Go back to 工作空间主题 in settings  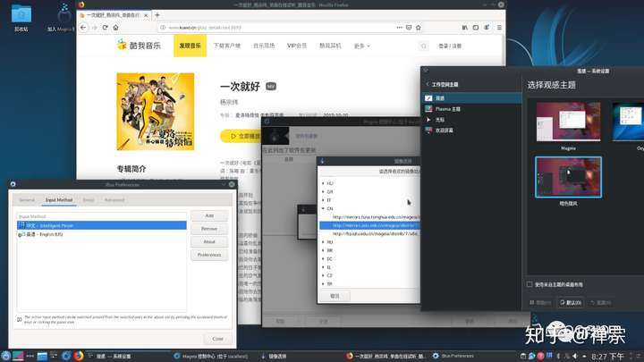(x=443, y=85)
